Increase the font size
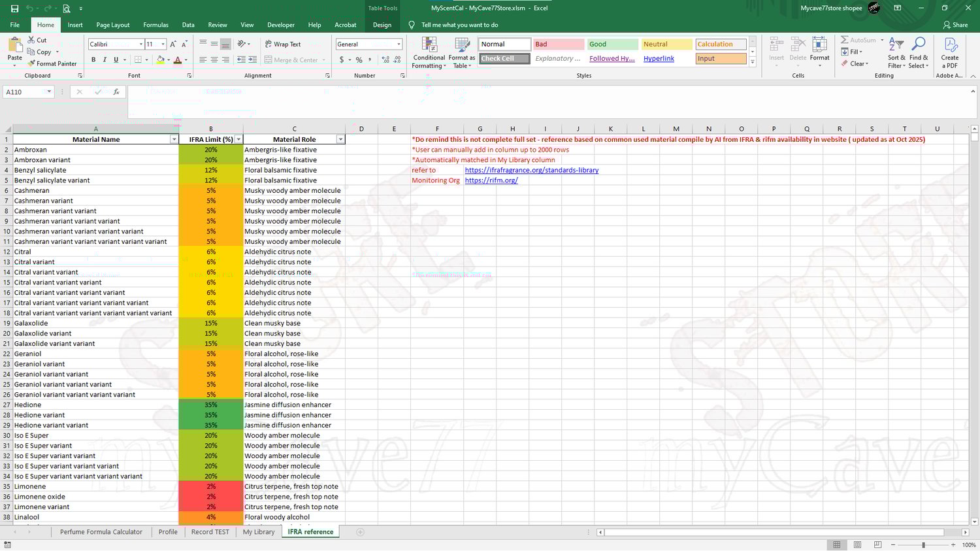The height and width of the screenshot is (551, 980). click(173, 44)
